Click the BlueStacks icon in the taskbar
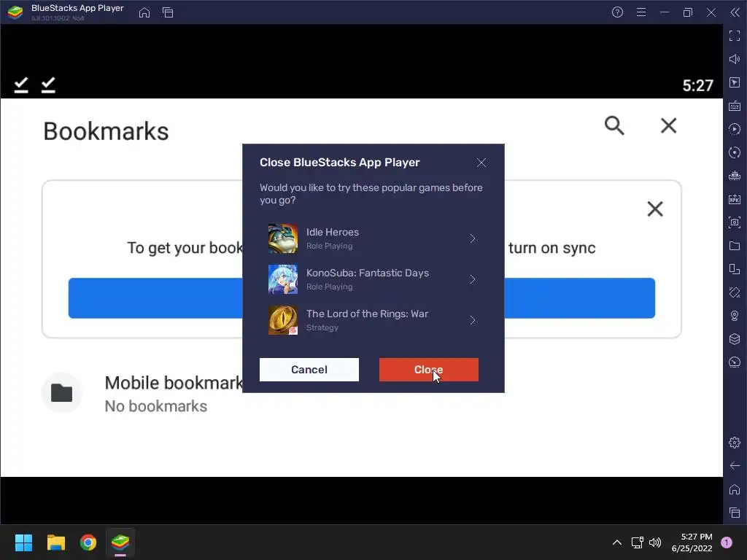Image resolution: width=747 pixels, height=560 pixels. tap(120, 542)
